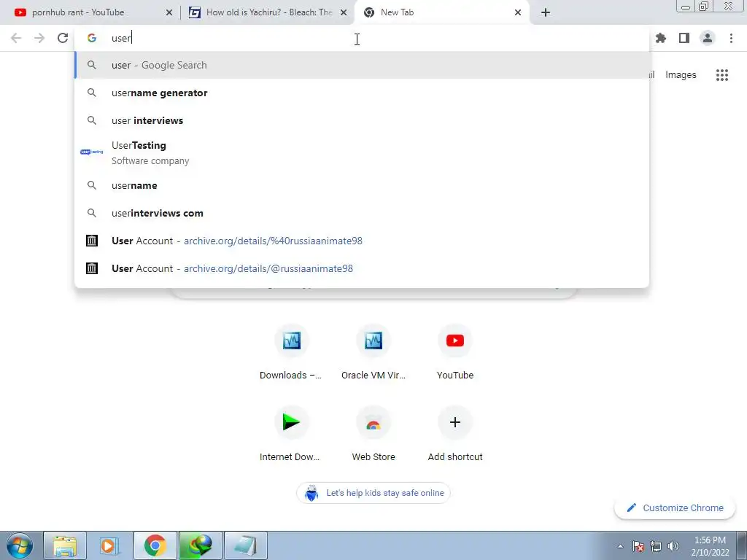Screen dimensions: 747x560
Task: Open the Google apps grid
Action: click(721, 75)
